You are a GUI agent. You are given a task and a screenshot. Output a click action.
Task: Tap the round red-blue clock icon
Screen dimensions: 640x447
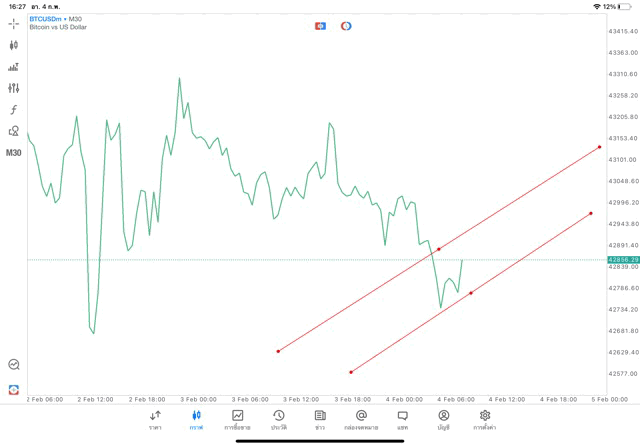(x=346, y=26)
